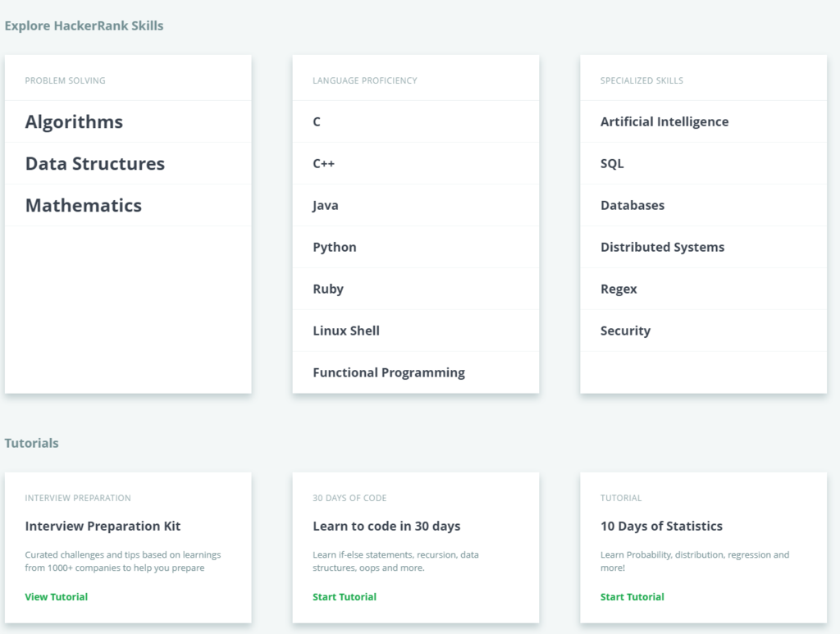Viewport: 840px width, 634px height.
Task: Open Distributed Systems skill
Action: [662, 248]
